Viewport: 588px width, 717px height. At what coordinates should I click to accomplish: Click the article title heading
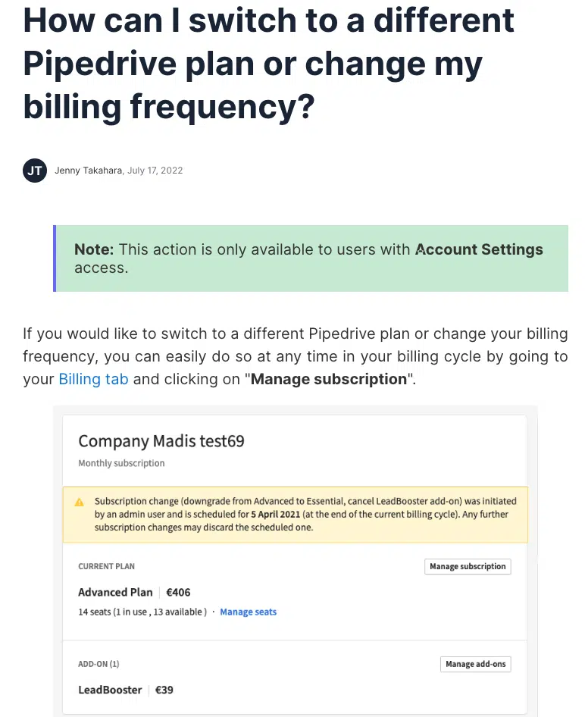[269, 64]
